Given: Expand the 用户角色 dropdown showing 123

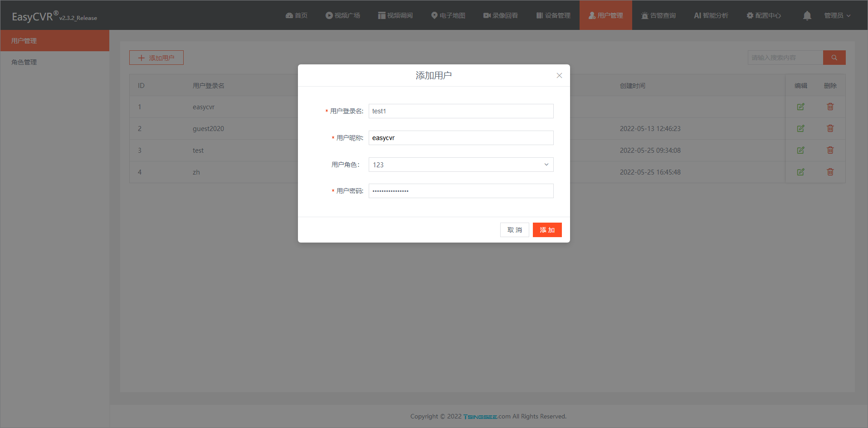Looking at the screenshot, I should (x=461, y=165).
